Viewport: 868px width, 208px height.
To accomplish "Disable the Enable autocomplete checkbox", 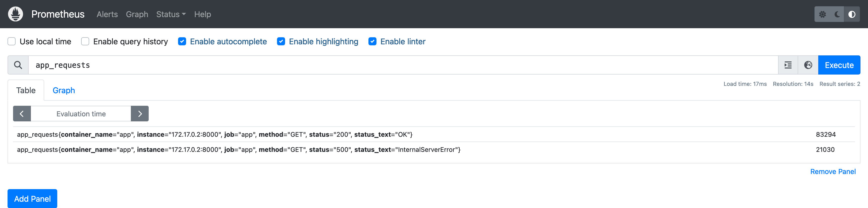I will pos(182,42).
